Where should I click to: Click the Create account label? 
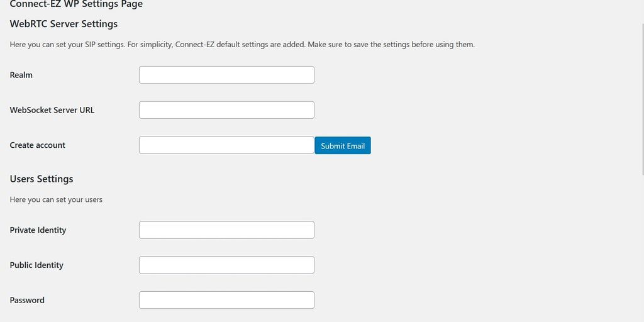[38, 145]
